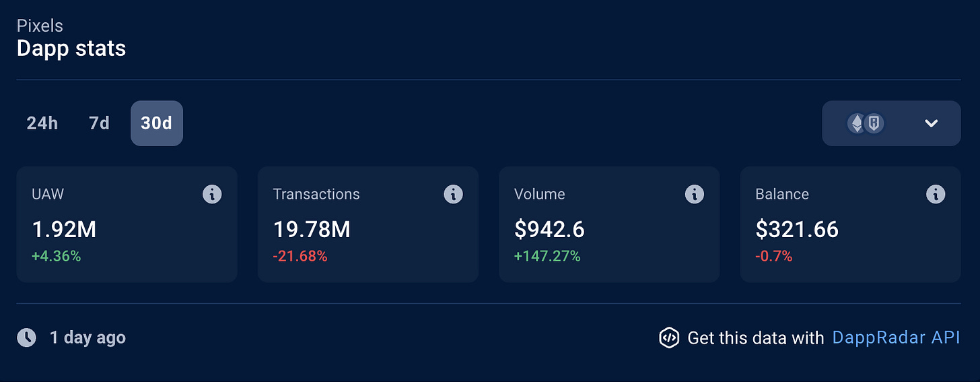Switch to the 7d timeframe
The image size is (980, 382).
(99, 123)
